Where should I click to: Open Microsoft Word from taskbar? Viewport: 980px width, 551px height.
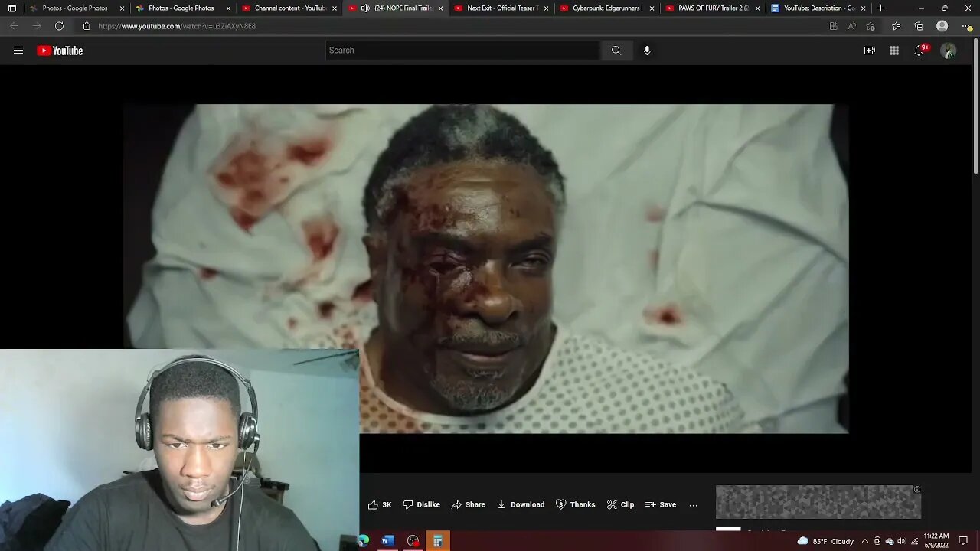pos(387,541)
